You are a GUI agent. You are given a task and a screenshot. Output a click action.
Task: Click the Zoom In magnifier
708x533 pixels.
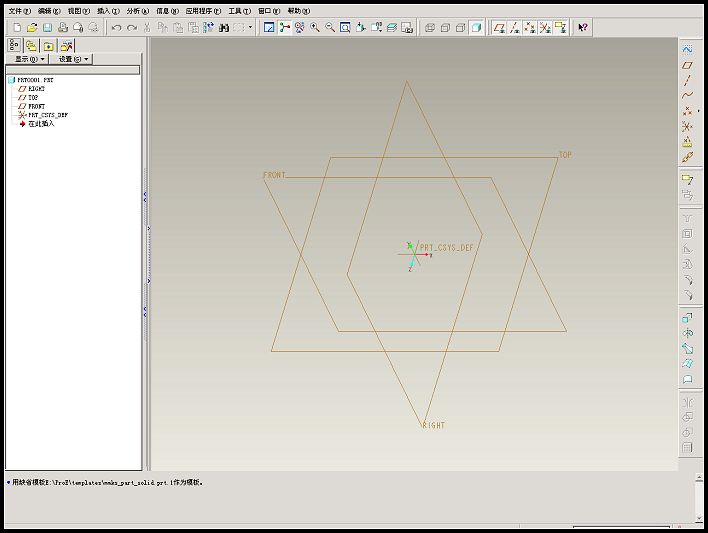coord(315,28)
